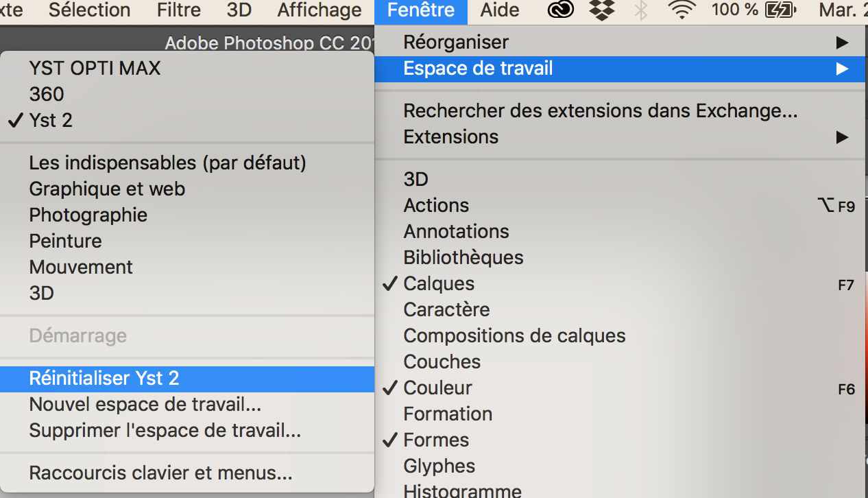Open the Wi-Fi status menu
The image size is (868, 498).
[682, 10]
